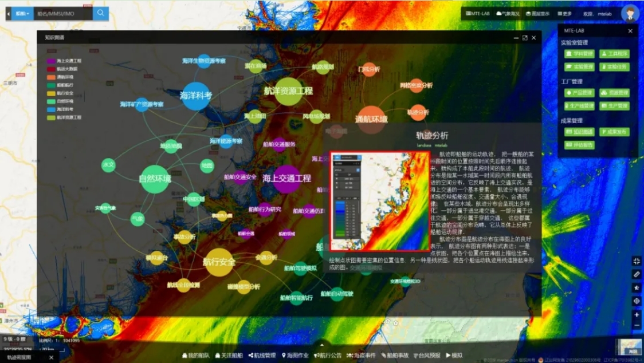Open 学科管理 in lab panel

coord(579,54)
